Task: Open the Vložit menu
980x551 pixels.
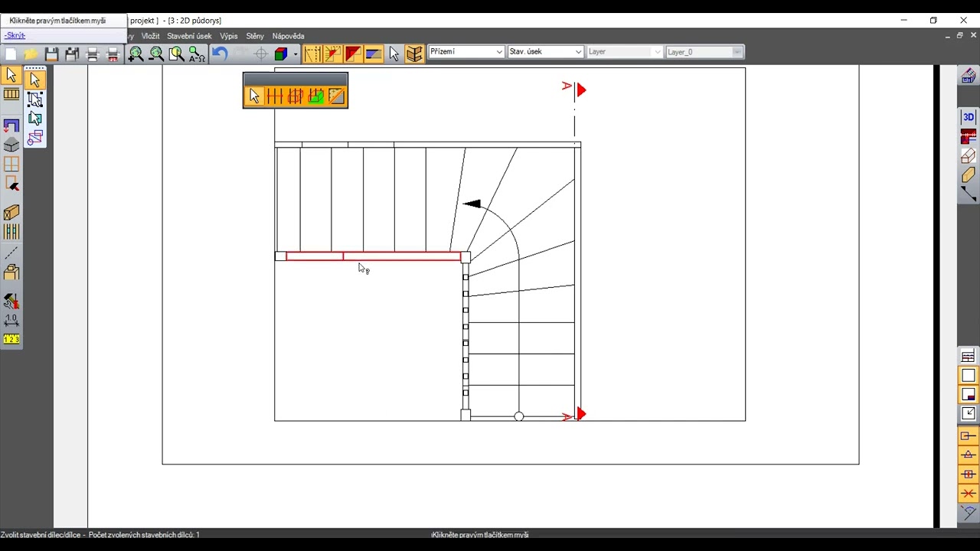Action: [150, 36]
